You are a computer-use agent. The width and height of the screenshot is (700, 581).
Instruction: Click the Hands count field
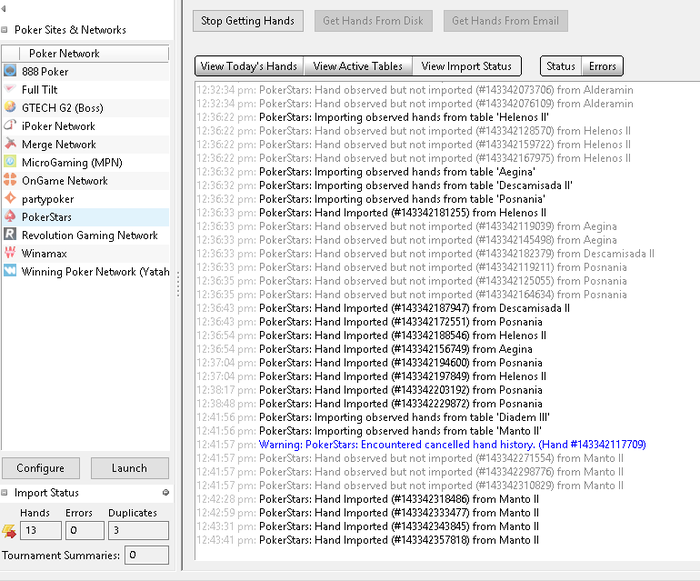point(41,531)
